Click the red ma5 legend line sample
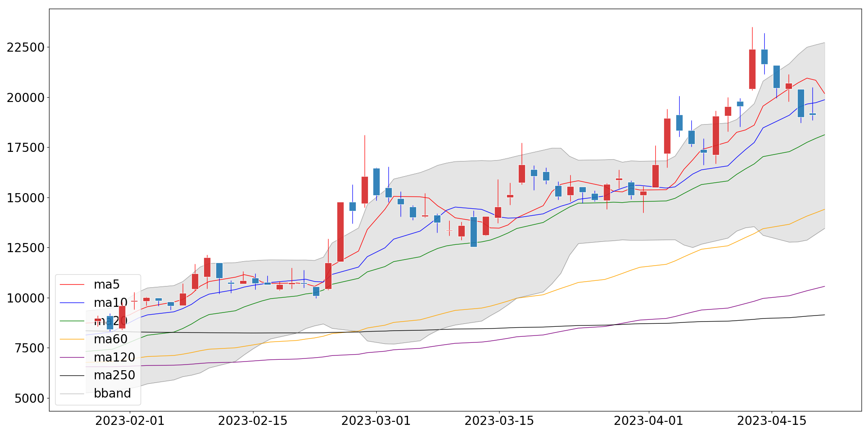This screenshot has width=868, height=434. click(x=72, y=285)
